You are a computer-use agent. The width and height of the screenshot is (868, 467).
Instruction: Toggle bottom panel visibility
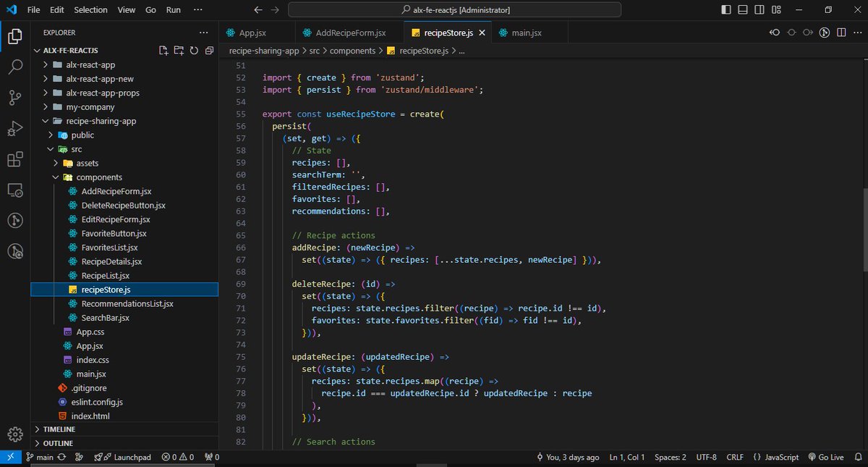(x=742, y=10)
